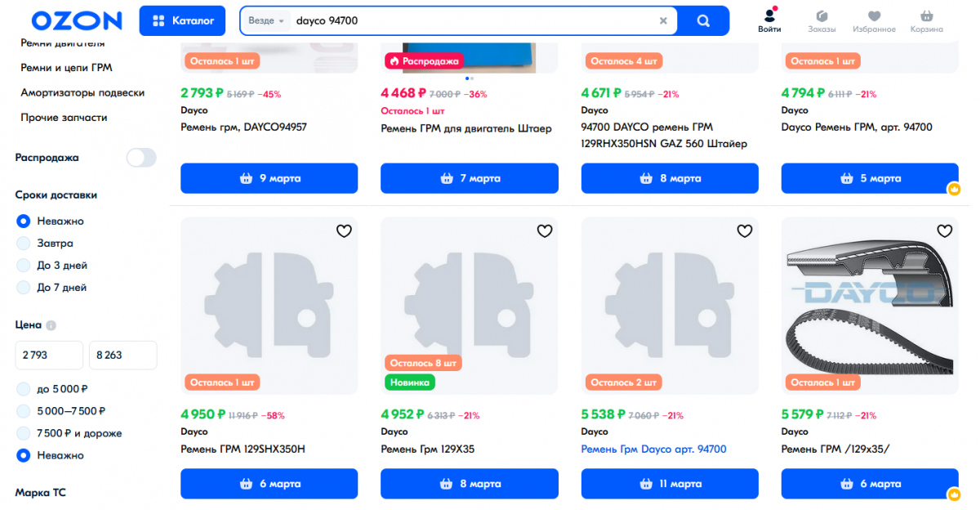Image resolution: width=980 pixels, height=510 pixels.
Task: Select the 5 000–7 500 ₽ price radio
Action: point(24,411)
